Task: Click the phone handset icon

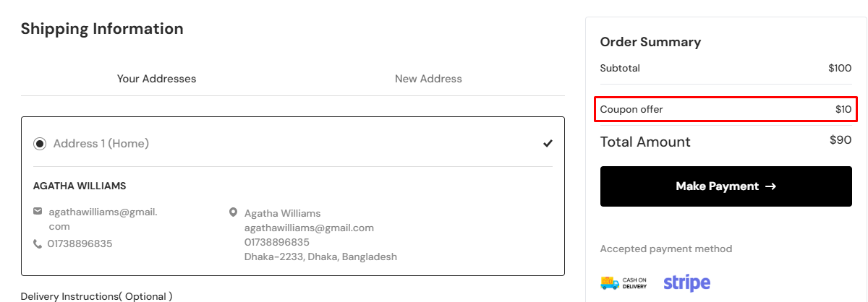Action: (38, 244)
